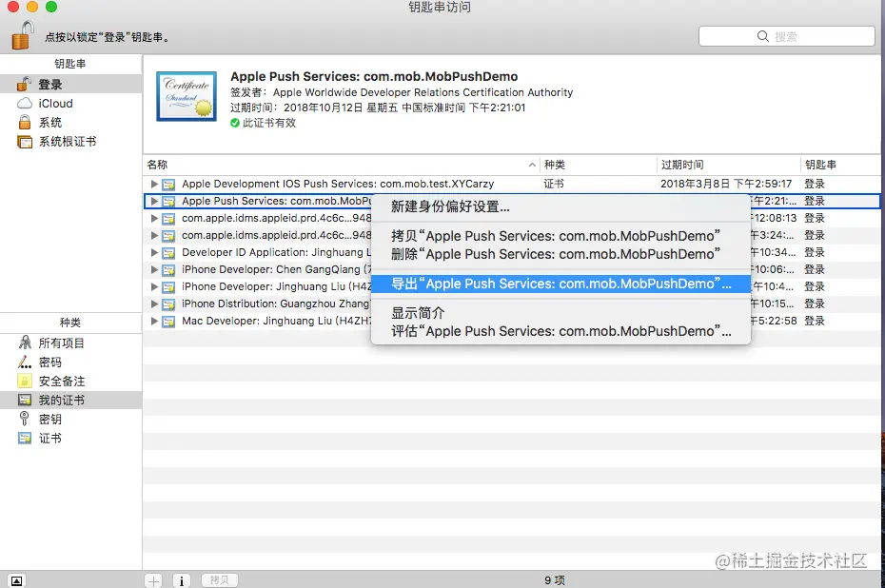Expand the iPhone Distribution Guangzhou row
This screenshot has height=588, width=885.
(154, 304)
